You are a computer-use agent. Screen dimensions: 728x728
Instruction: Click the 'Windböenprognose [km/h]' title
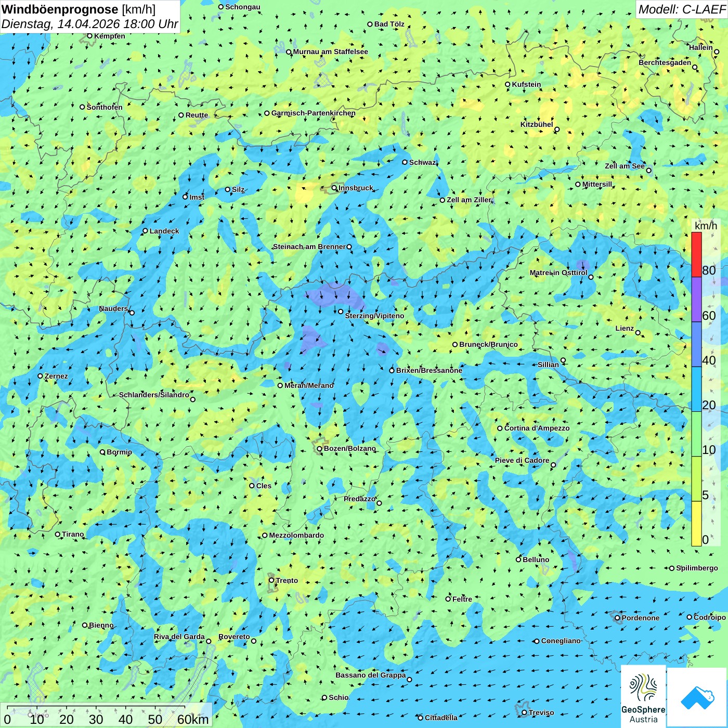point(79,9)
